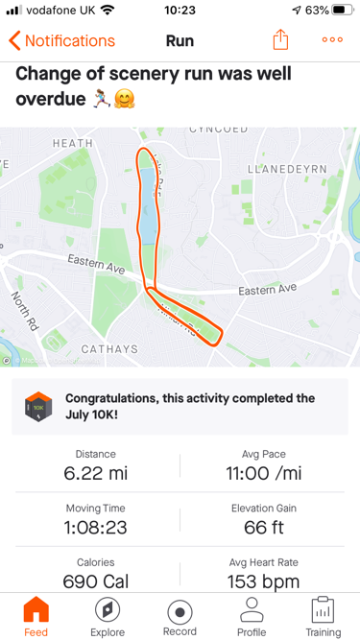Screen dimensions: 360x640
Task: Tap the Elevation Gain 66 ft stat
Action: tap(264, 520)
